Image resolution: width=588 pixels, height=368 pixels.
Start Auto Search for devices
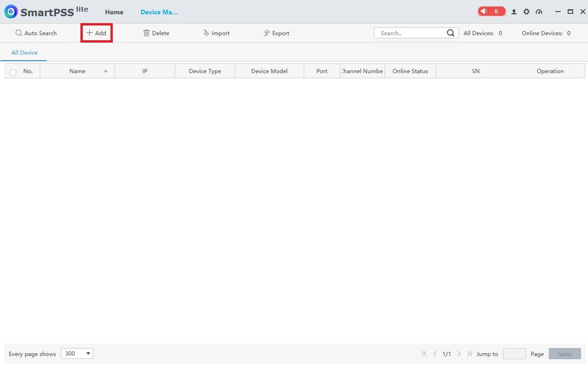[x=36, y=33]
